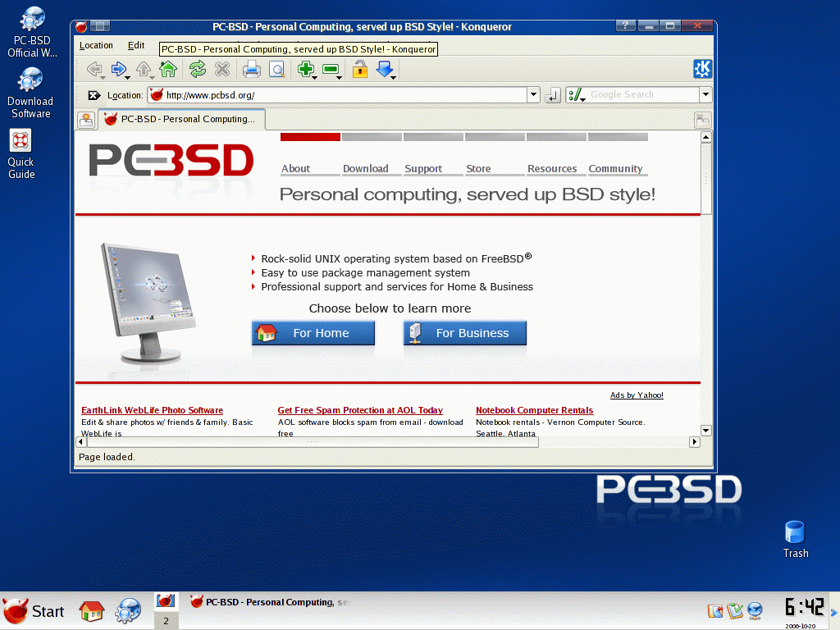Click the Forward arrow button
This screenshot has width=840, height=630.
coord(118,69)
